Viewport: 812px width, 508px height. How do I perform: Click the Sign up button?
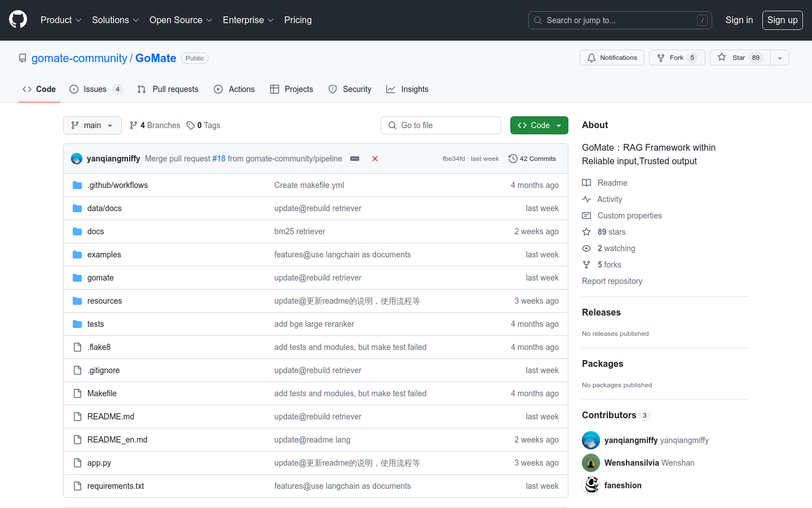[x=782, y=20]
